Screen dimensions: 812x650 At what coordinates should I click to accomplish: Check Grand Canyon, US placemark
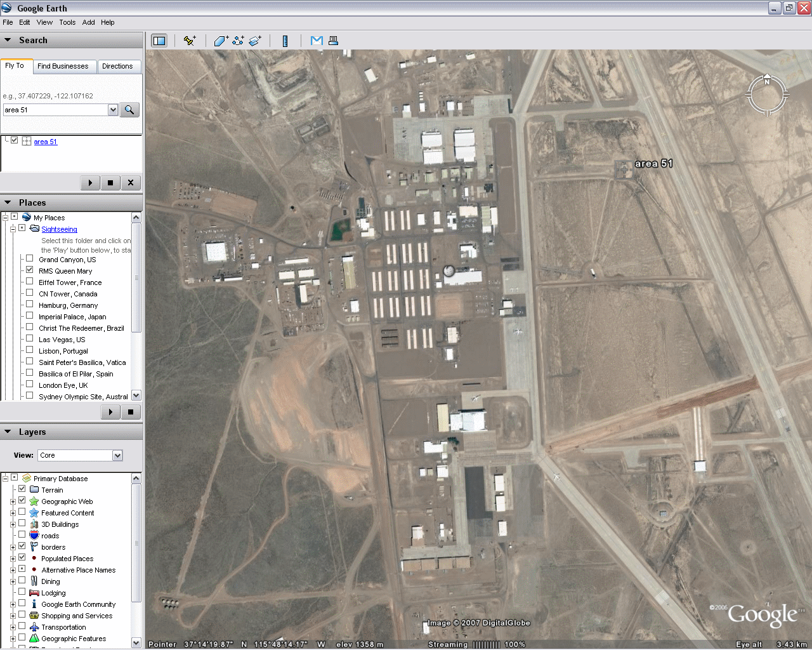tap(29, 258)
